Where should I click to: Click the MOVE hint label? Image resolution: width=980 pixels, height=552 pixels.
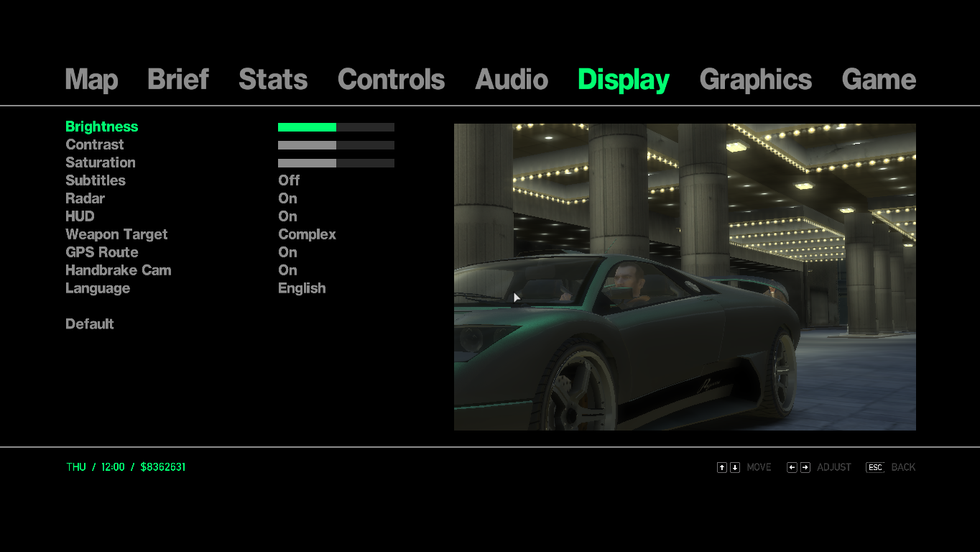click(x=759, y=467)
